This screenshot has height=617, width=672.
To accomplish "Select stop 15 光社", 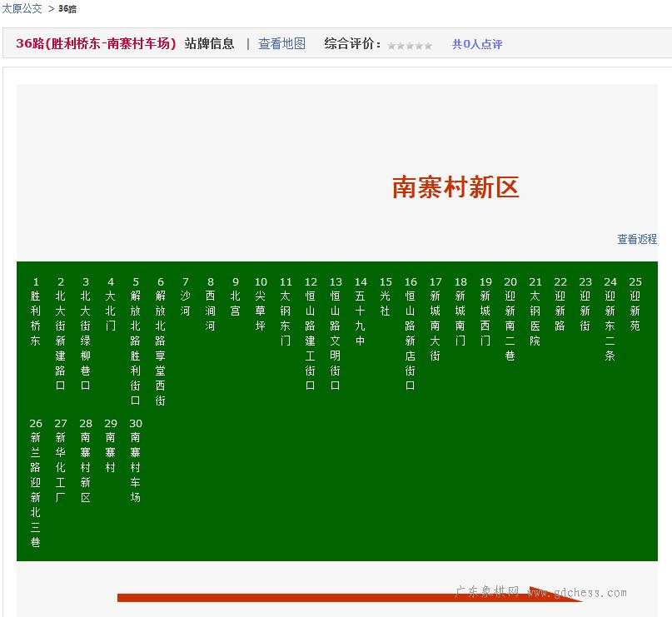I will point(386,296).
